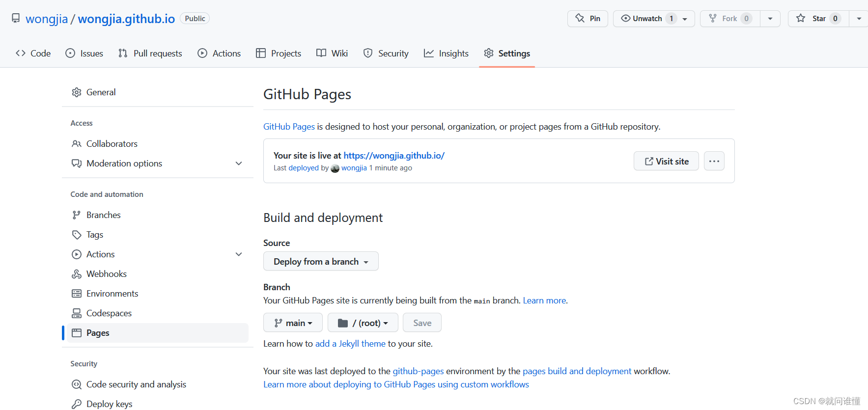Click the wongjia avatar in deployment info

(335, 168)
